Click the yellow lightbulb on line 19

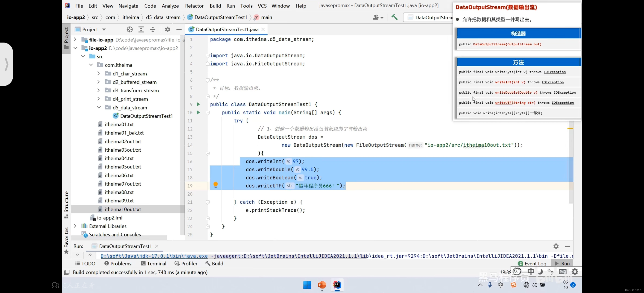[x=215, y=185]
